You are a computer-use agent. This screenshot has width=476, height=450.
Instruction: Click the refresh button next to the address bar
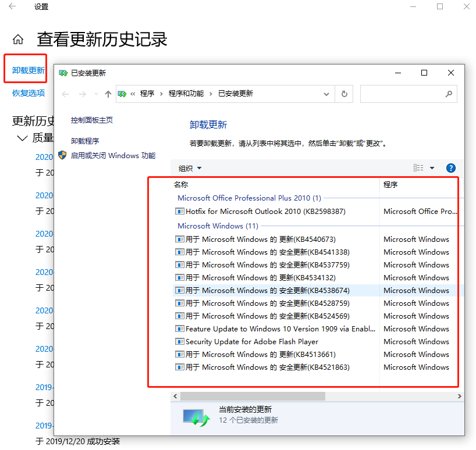point(344,94)
